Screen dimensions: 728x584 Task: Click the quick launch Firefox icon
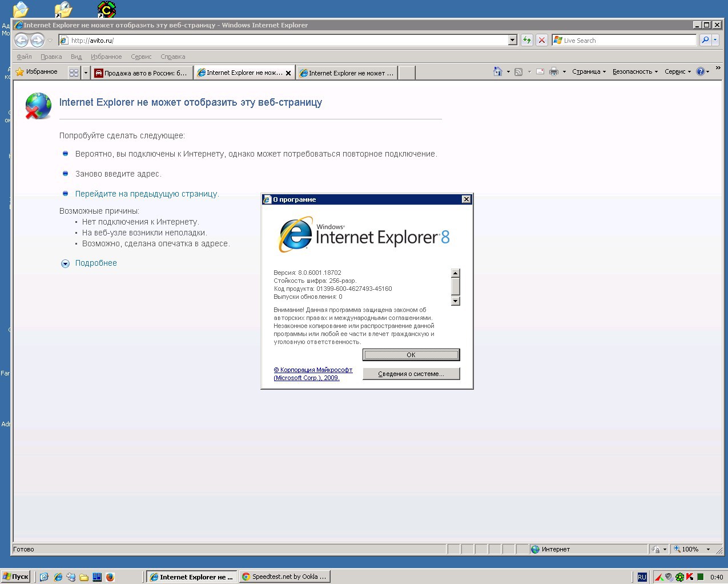point(110,577)
